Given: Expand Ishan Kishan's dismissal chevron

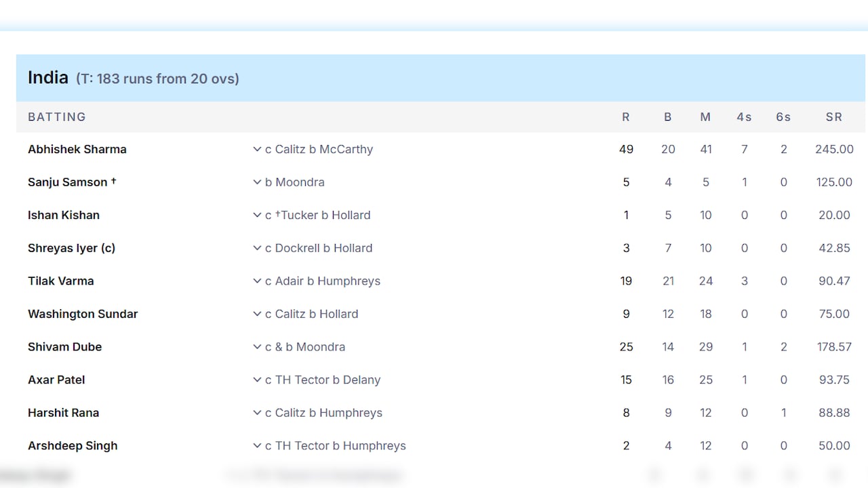Looking at the screenshot, I should pos(257,216).
